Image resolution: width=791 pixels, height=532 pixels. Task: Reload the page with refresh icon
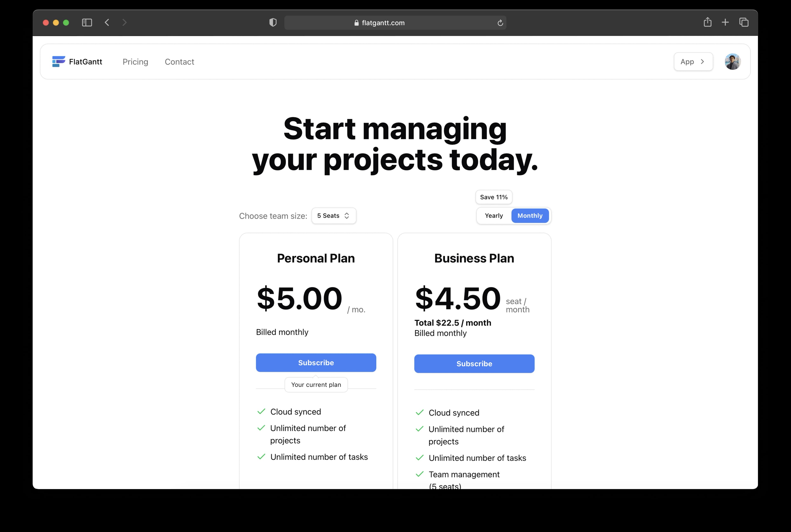pyautogui.click(x=500, y=23)
